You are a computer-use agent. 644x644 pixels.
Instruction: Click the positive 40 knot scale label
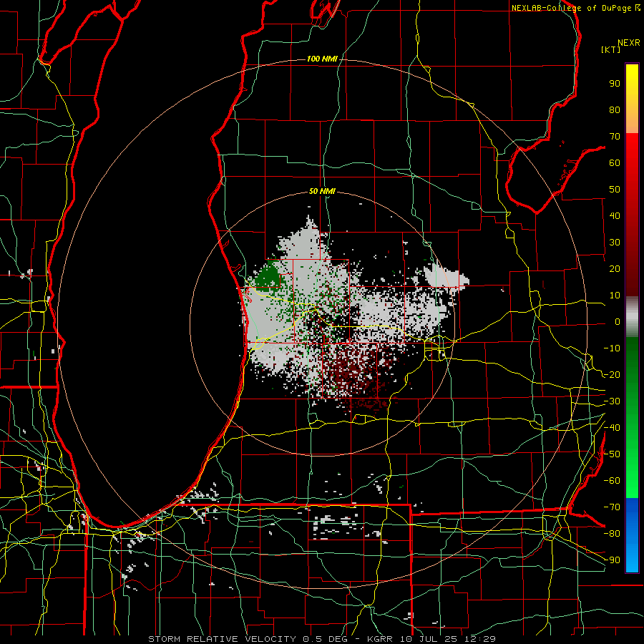[615, 215]
